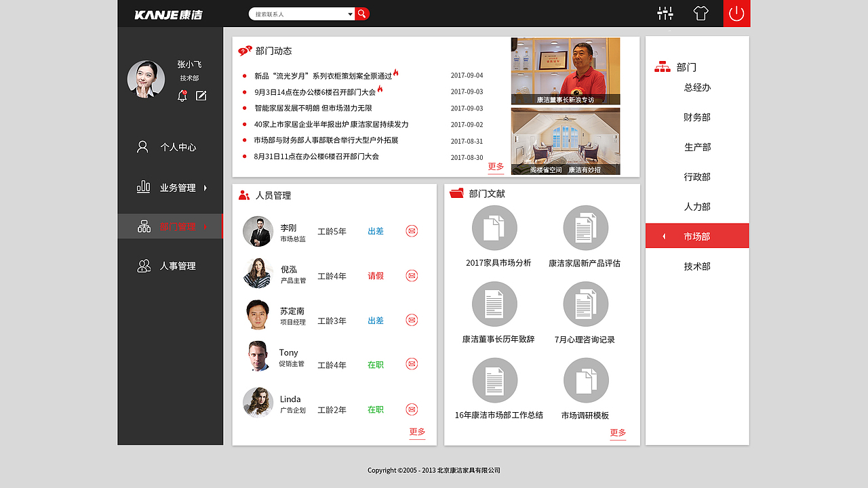Image resolution: width=868 pixels, height=488 pixels.
Task: Open the notification bell with red badge
Action: point(182,97)
